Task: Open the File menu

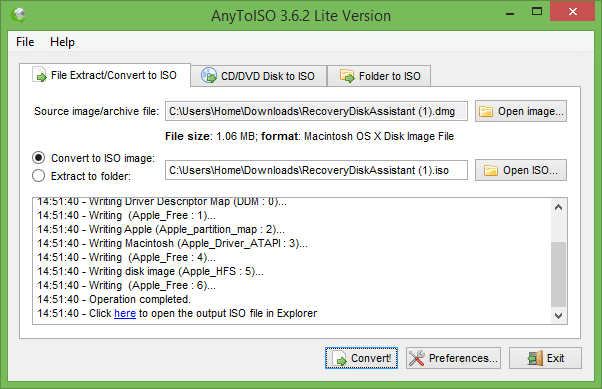Action: click(x=25, y=41)
